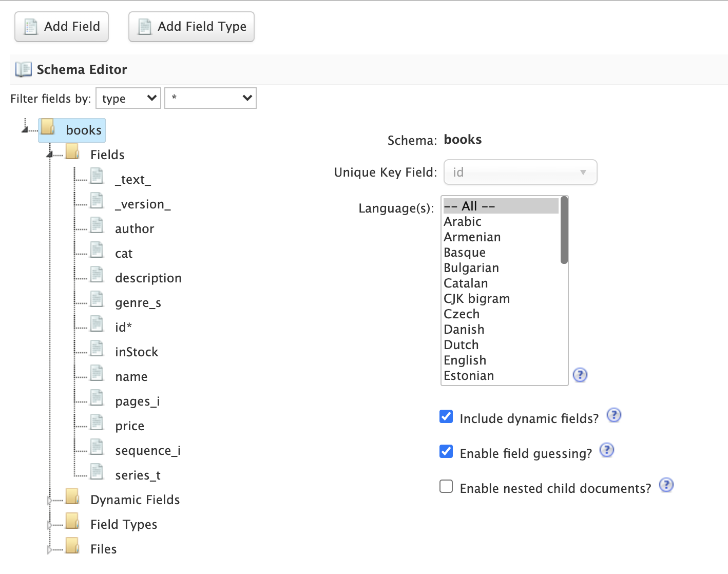This screenshot has width=728, height=574.
Task: Click the help icon beside Language(s) list
Action: (x=580, y=375)
